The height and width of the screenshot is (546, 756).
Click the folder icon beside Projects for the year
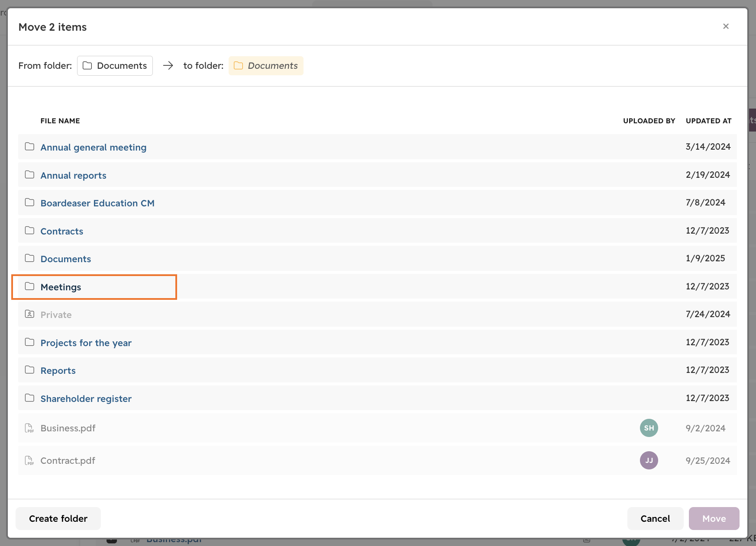click(29, 342)
